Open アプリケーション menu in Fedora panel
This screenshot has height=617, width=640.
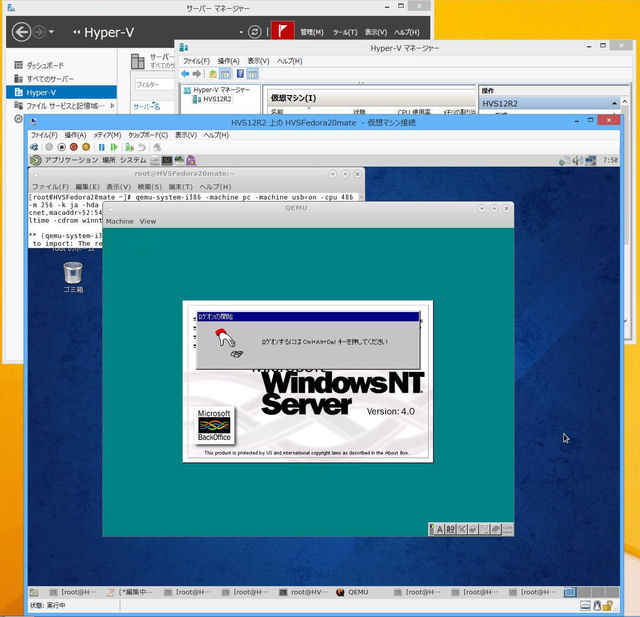point(71,160)
